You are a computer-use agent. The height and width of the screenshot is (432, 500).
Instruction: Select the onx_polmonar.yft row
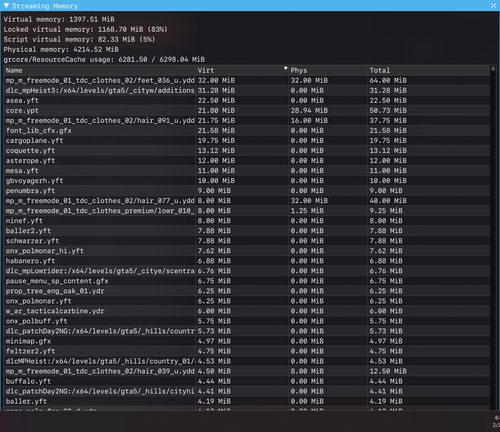pyautogui.click(x=247, y=301)
